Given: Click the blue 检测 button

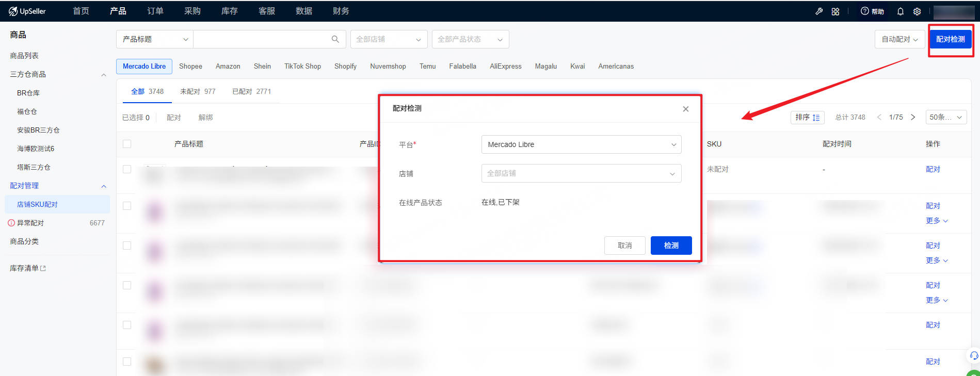Looking at the screenshot, I should (x=671, y=246).
